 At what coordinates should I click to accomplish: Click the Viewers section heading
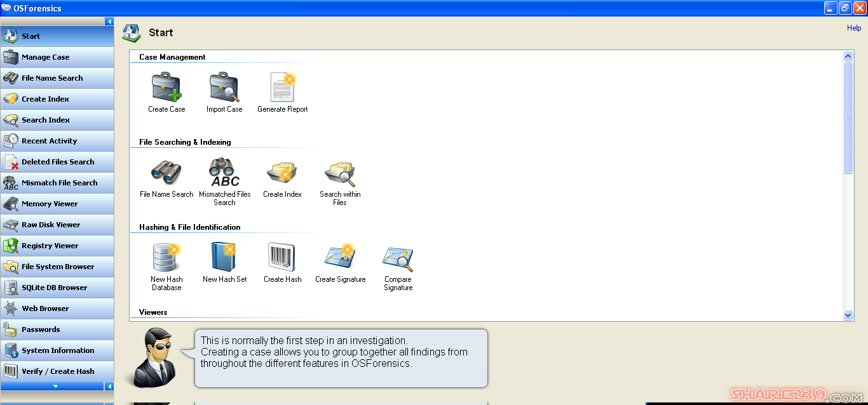pyautogui.click(x=153, y=312)
